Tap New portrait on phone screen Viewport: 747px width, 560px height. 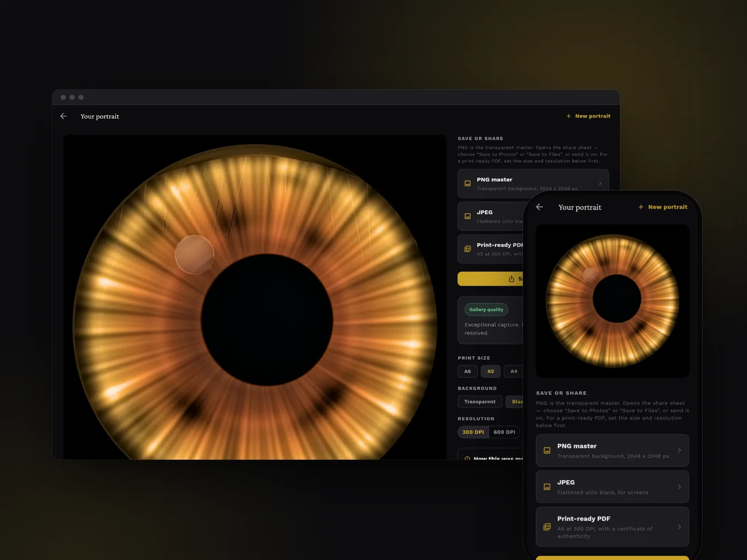pyautogui.click(x=663, y=207)
